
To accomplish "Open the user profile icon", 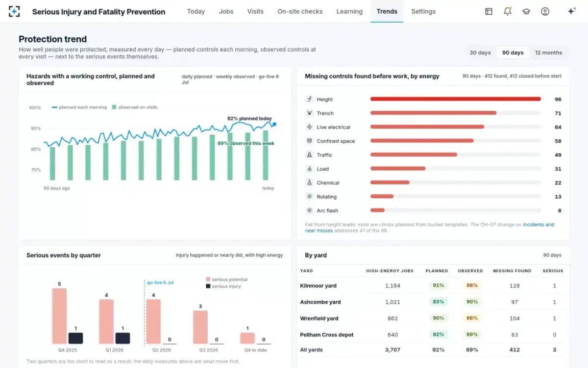I will coord(545,11).
